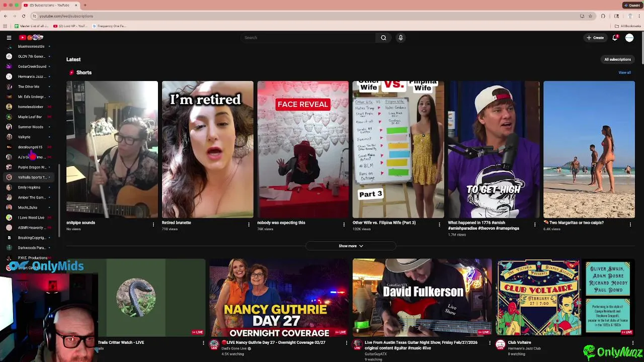Open the account avatar menu

pos(629,38)
